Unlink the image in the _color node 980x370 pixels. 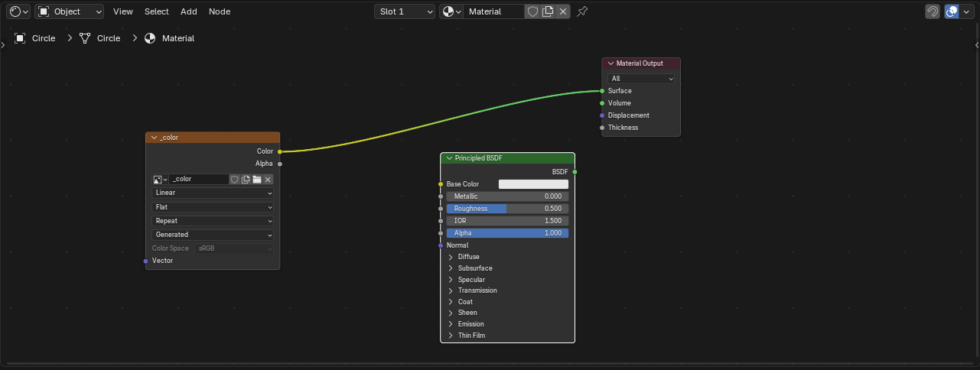[268, 180]
